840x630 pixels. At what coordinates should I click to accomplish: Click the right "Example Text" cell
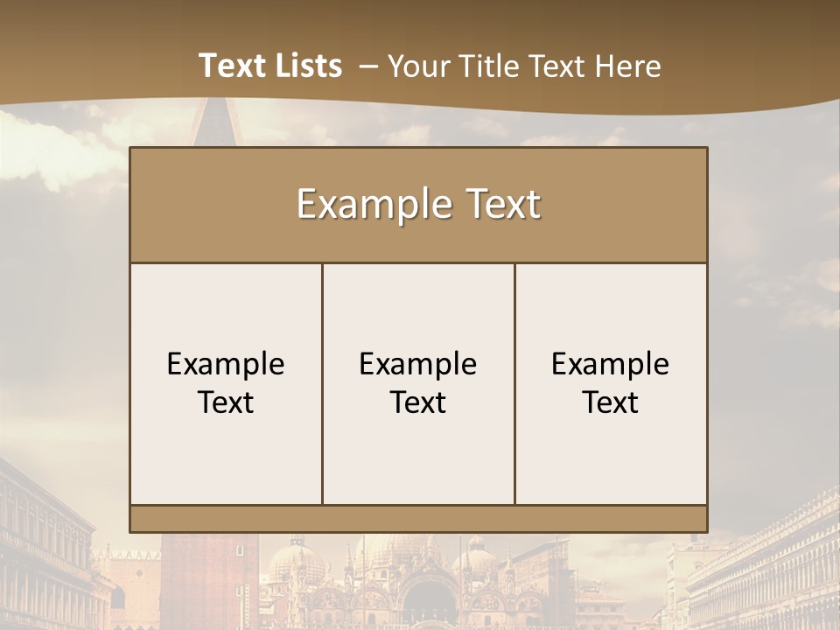coord(611,383)
